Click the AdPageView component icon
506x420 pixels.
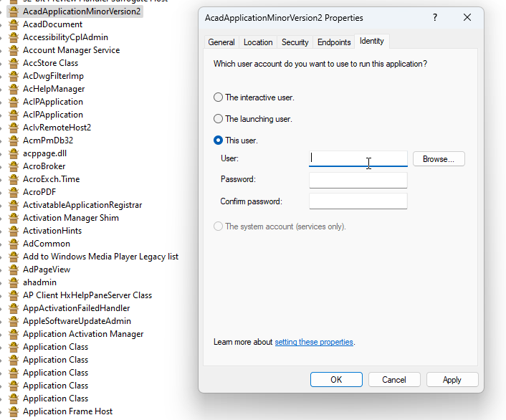(13, 269)
